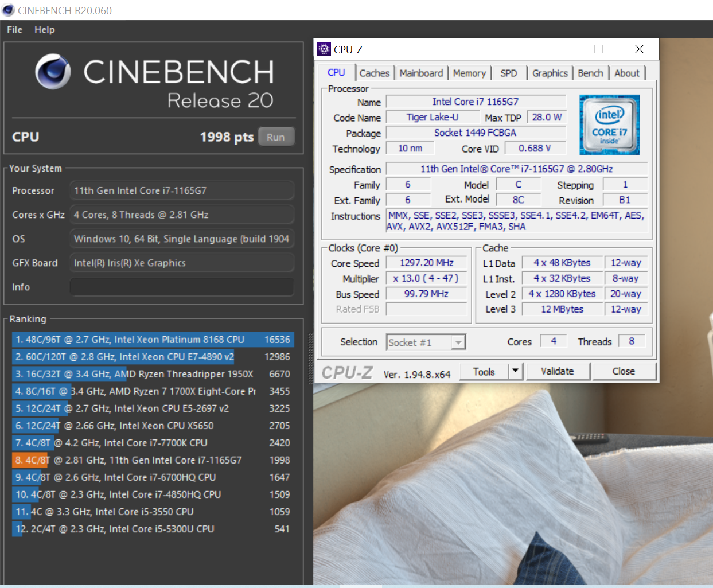Click the Cores x GHz field
The image size is (713, 588).
[x=182, y=215]
